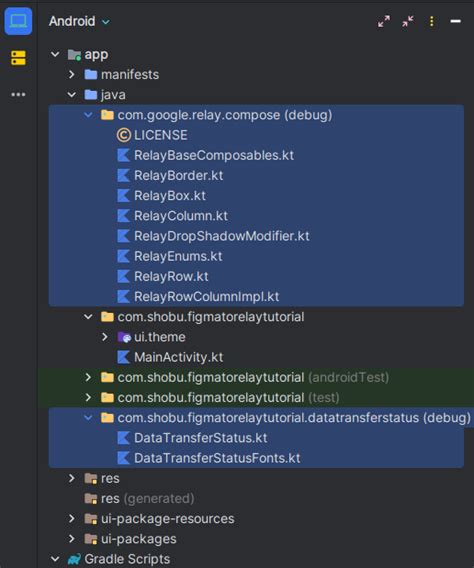The width and height of the screenshot is (474, 568).
Task: Click the app module icon
Action: pyautogui.click(x=74, y=55)
